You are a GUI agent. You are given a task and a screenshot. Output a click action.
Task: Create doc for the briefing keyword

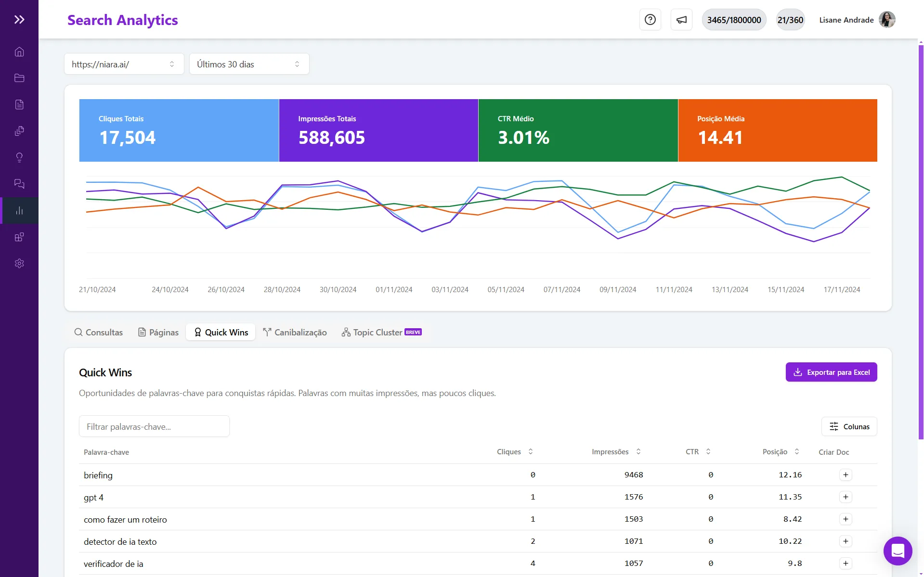pyautogui.click(x=846, y=475)
